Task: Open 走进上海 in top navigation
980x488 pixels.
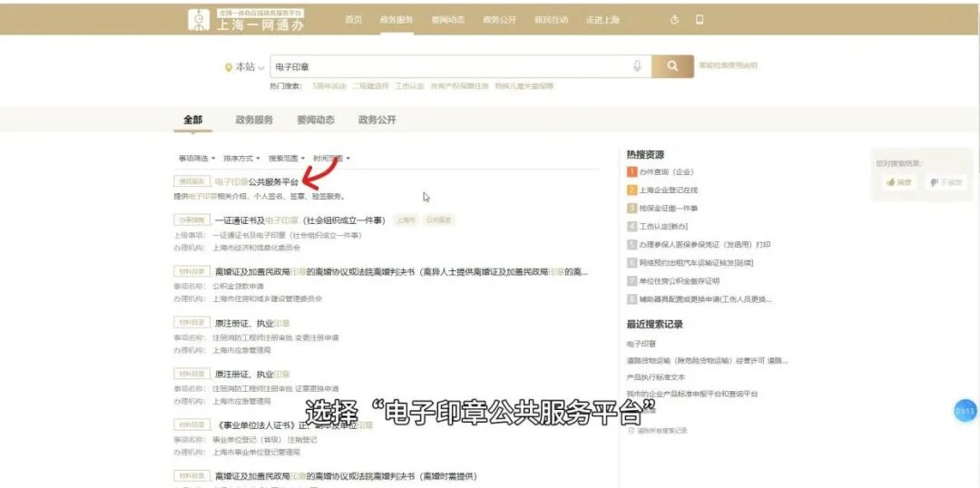Action: coord(603,20)
